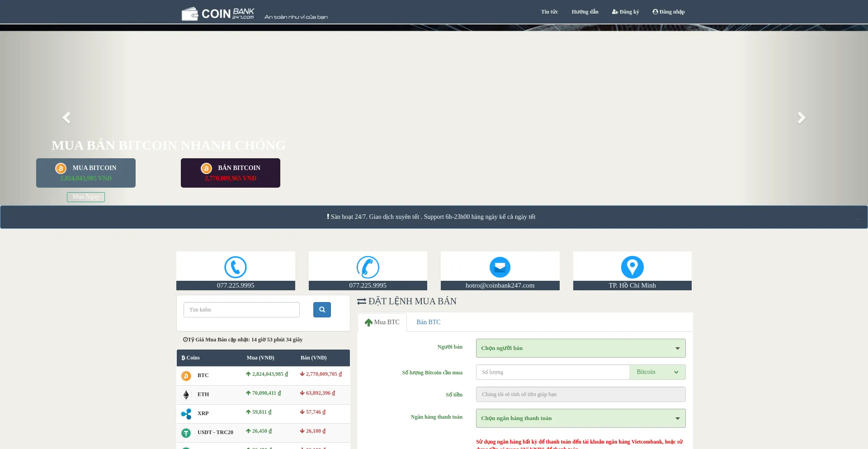Screen dimensions: 868x449
Task: Expand the Chọn người bán dropdown
Action: pos(580,348)
